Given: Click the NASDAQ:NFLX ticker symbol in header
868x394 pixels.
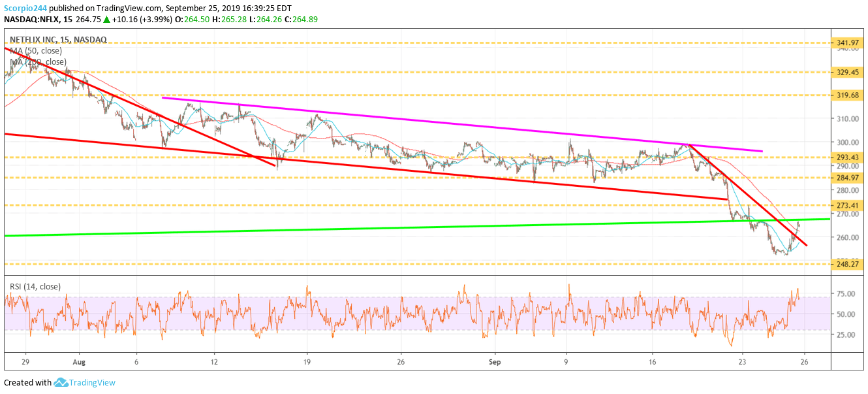Looking at the screenshot, I should pos(33,20).
